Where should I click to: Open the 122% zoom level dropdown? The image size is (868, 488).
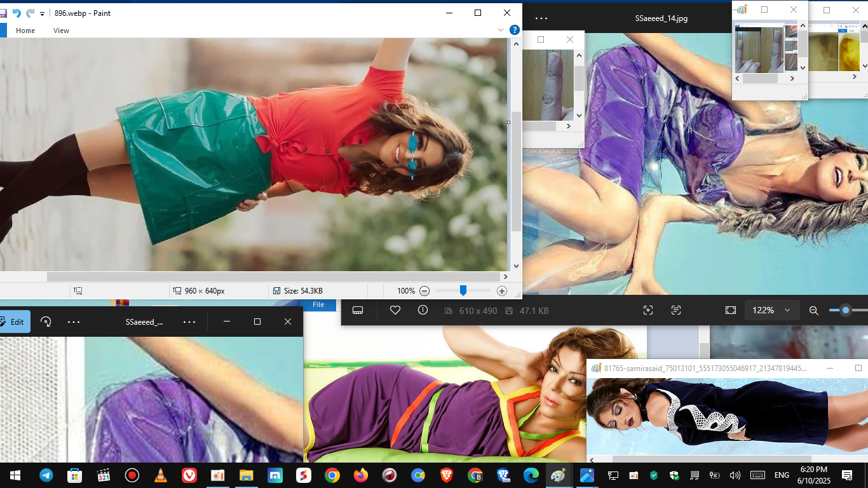(771, 310)
